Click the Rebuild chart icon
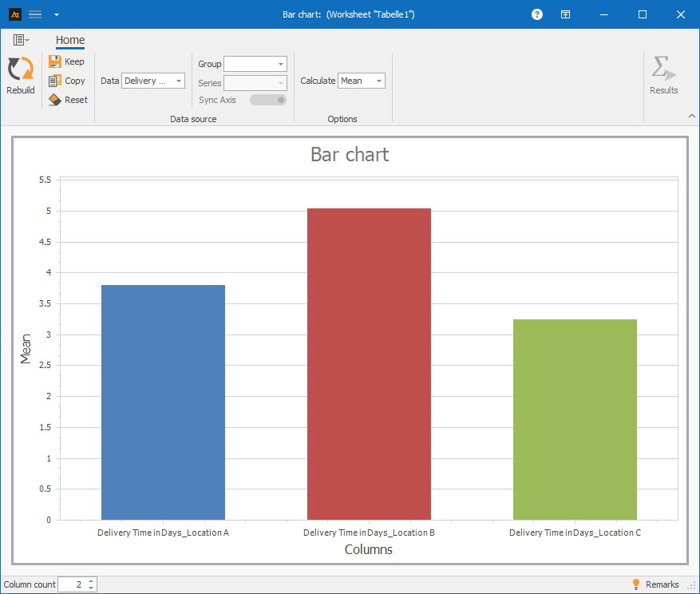This screenshot has height=594, width=700. pyautogui.click(x=20, y=70)
